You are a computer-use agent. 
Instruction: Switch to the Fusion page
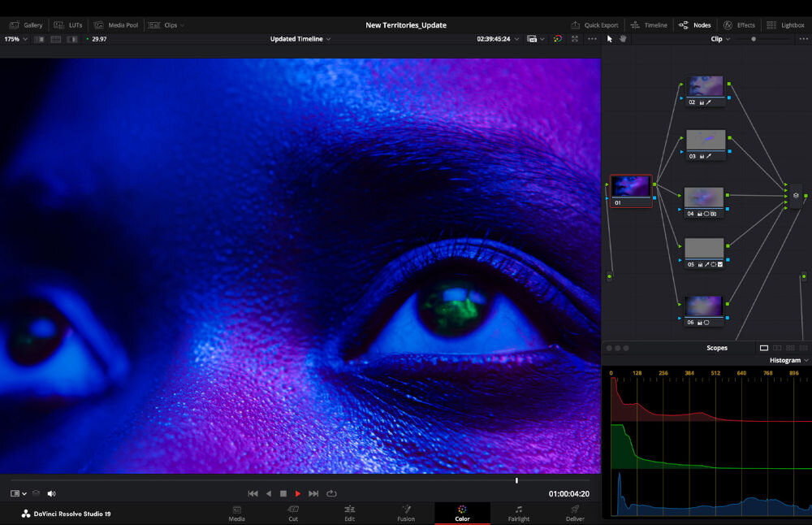click(x=406, y=514)
